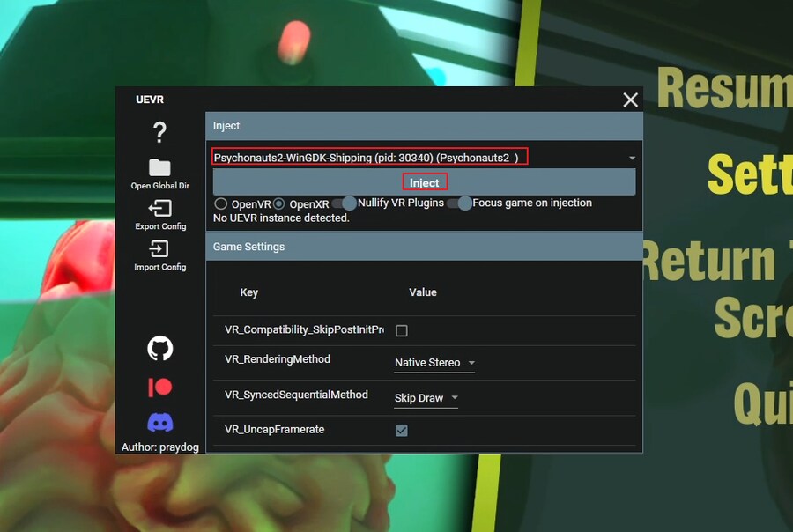Image resolution: width=793 pixels, height=532 pixels.
Task: Click the question mark help icon
Action: point(159,132)
